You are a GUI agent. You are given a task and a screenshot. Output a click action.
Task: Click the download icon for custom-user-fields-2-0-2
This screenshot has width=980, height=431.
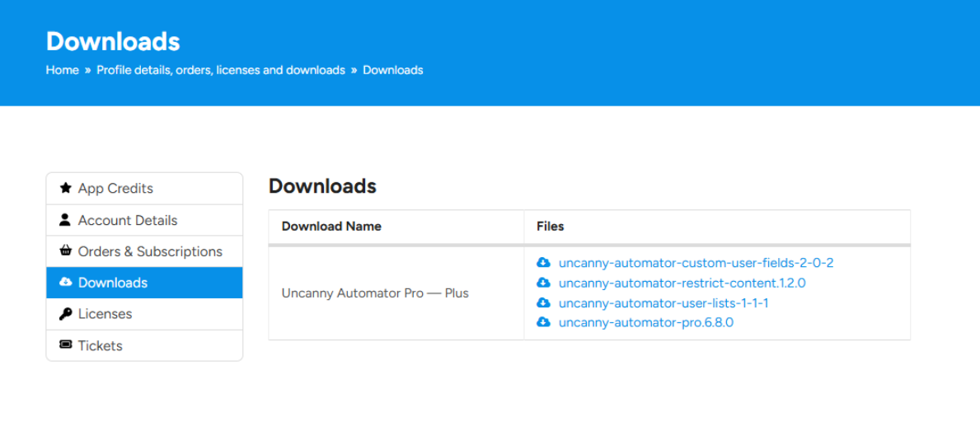[543, 263]
